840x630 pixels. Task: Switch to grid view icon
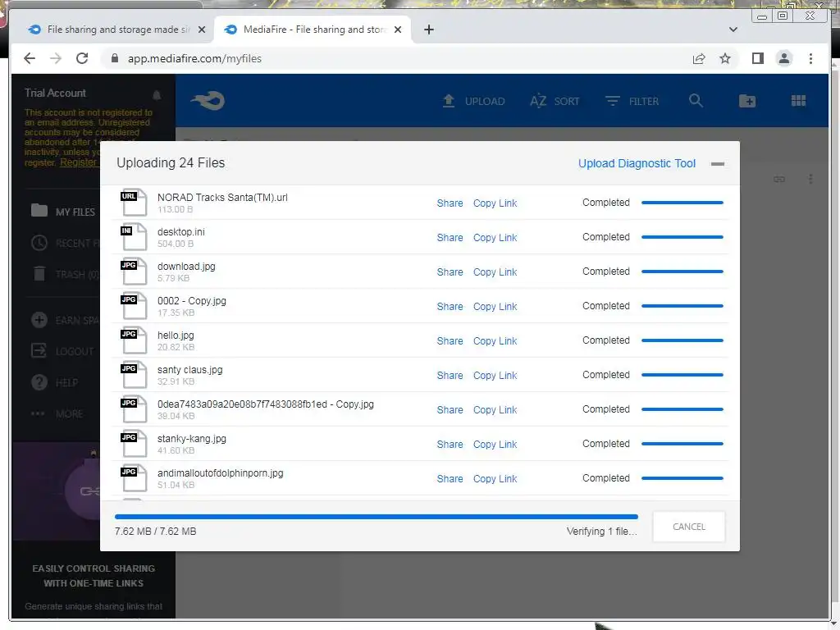(798, 100)
